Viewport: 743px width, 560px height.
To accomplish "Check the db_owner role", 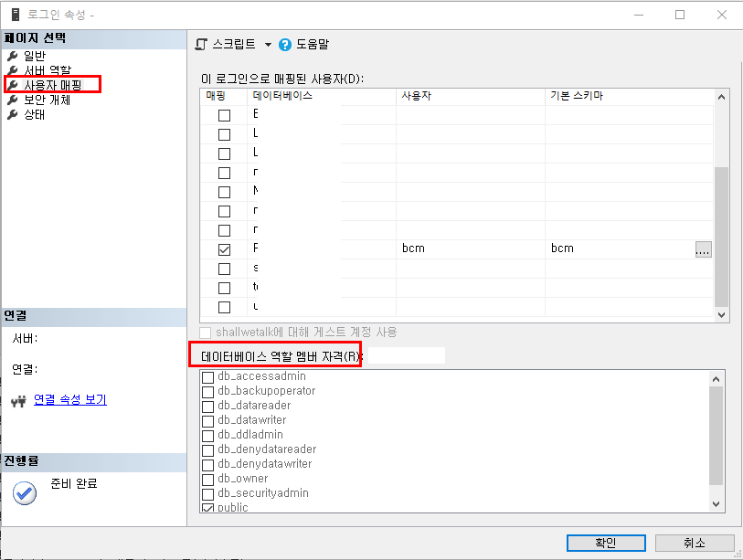I will (x=207, y=480).
